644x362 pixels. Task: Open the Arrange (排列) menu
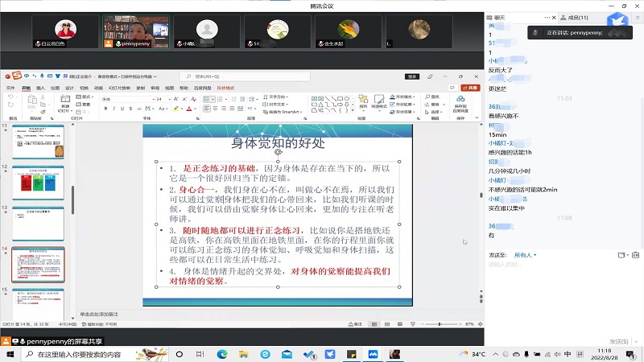pyautogui.click(x=363, y=102)
